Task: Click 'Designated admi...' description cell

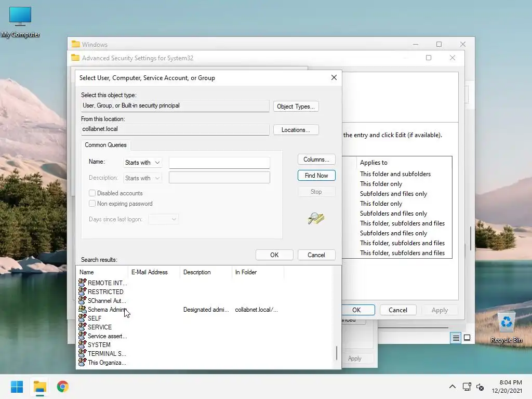Action: coord(206,310)
